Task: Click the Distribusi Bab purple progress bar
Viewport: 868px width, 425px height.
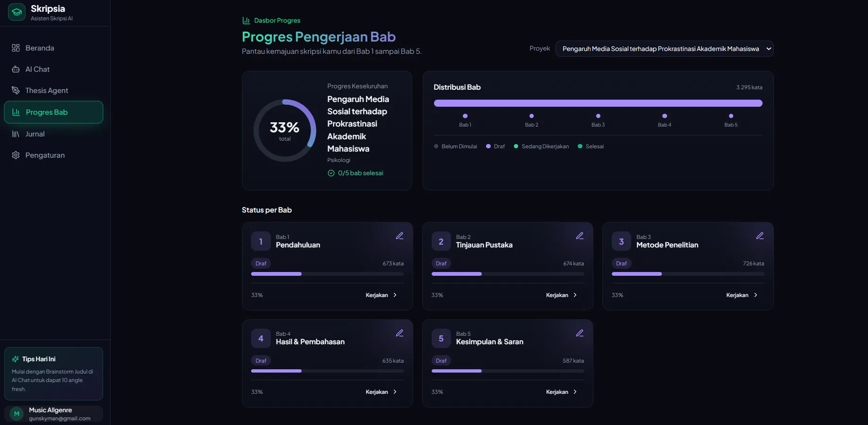Action: click(598, 103)
